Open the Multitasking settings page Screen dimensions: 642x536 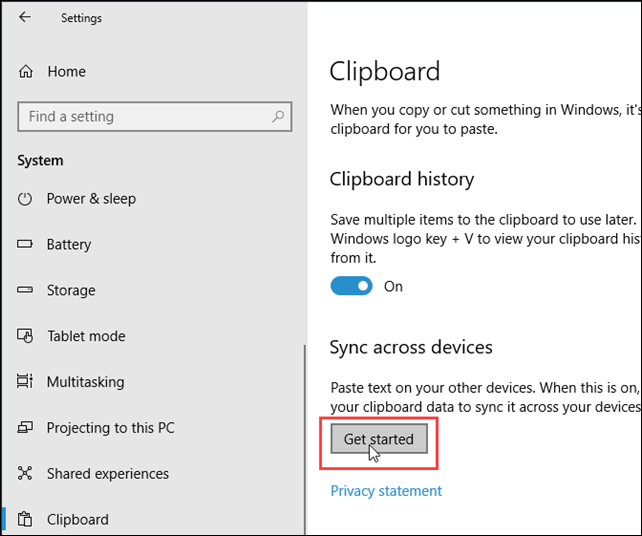85,382
